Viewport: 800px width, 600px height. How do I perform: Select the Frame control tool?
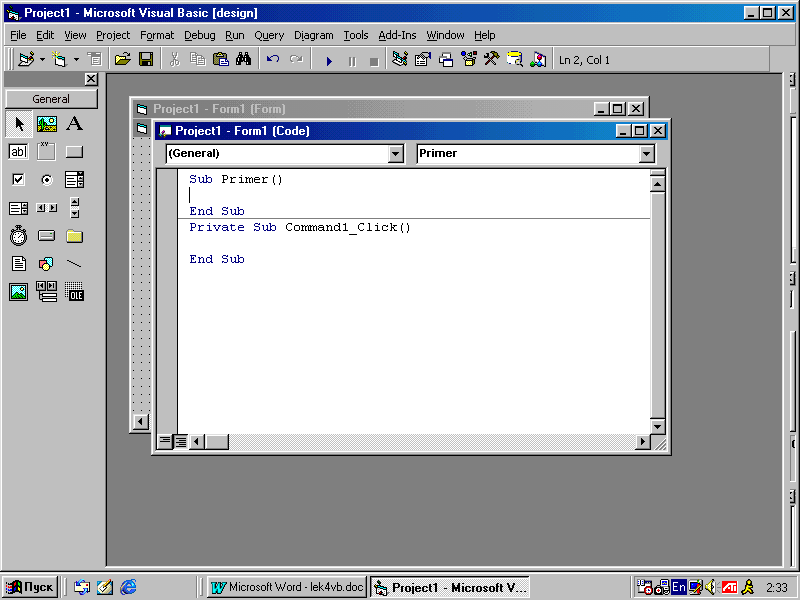[46, 152]
